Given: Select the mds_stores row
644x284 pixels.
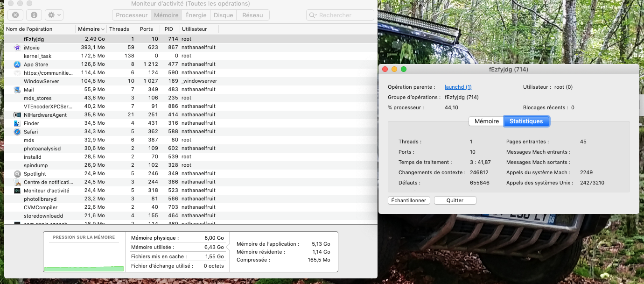Looking at the screenshot, I should tap(190, 98).
